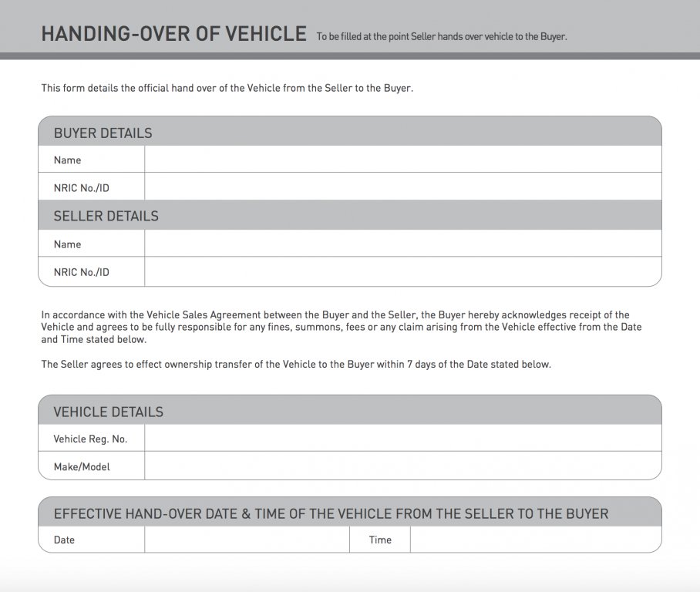Click the Vehicle Sales Agreement paragraph
Screen dimensions: 700x592
342,327
